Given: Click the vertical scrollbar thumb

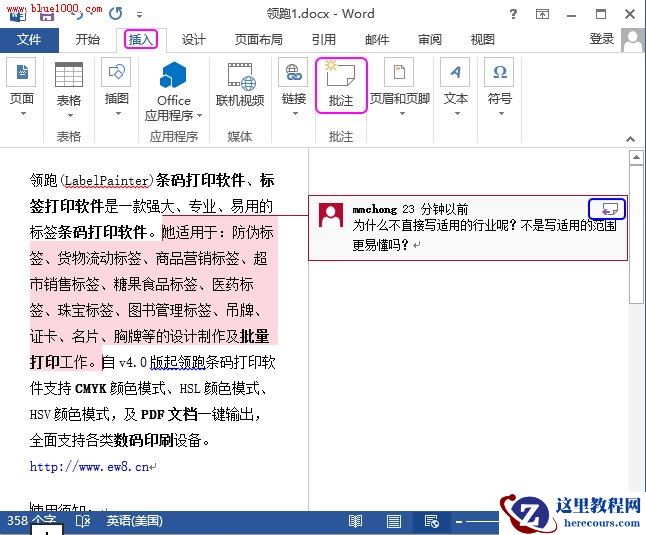Looking at the screenshot, I should coord(637,234).
